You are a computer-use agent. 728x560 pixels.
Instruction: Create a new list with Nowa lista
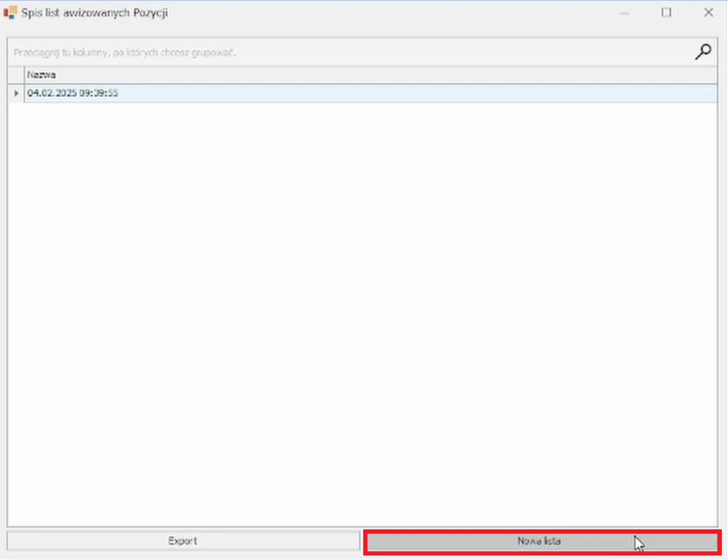[x=540, y=542]
